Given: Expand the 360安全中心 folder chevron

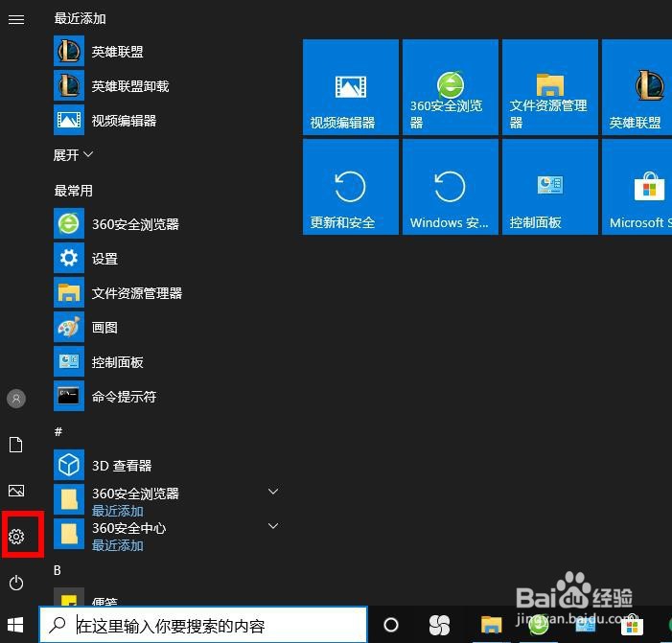Looking at the screenshot, I should coord(273,526).
